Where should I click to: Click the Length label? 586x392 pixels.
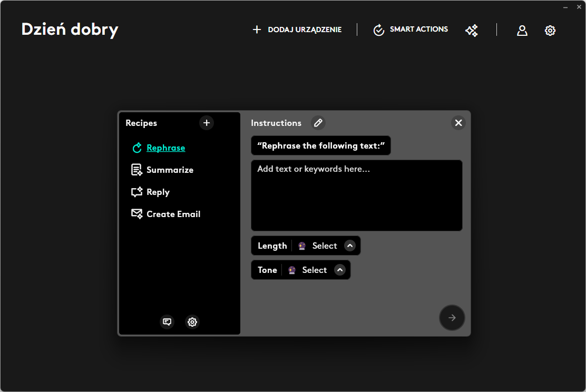pyautogui.click(x=272, y=246)
